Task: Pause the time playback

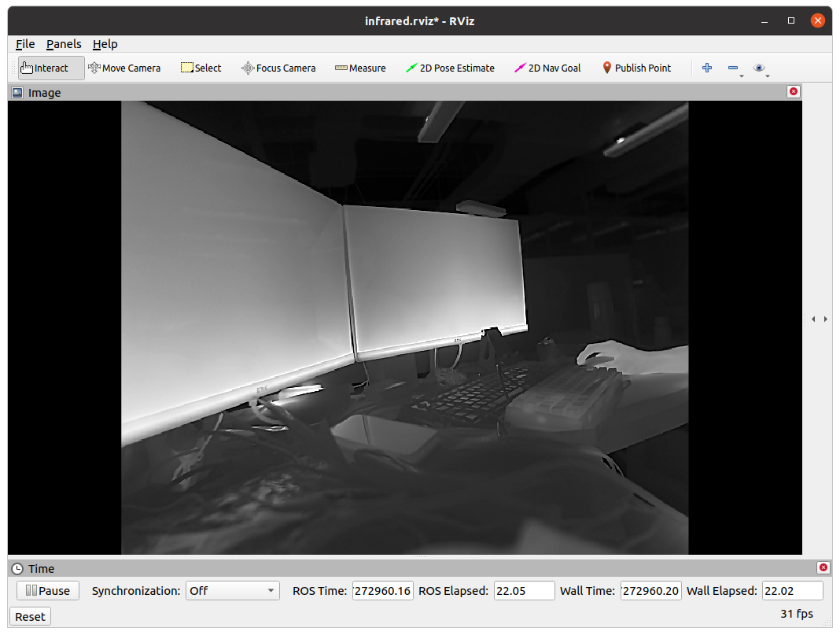Action: tap(48, 590)
